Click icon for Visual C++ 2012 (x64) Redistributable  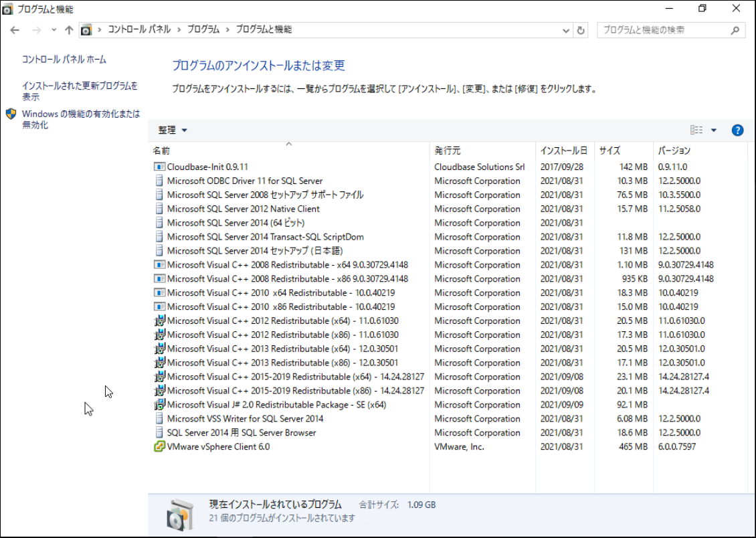pyautogui.click(x=159, y=321)
